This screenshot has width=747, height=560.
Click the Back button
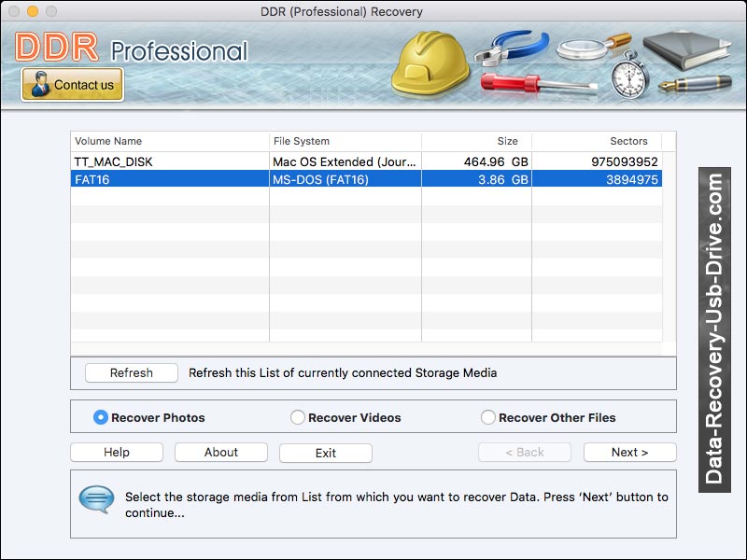(x=525, y=452)
